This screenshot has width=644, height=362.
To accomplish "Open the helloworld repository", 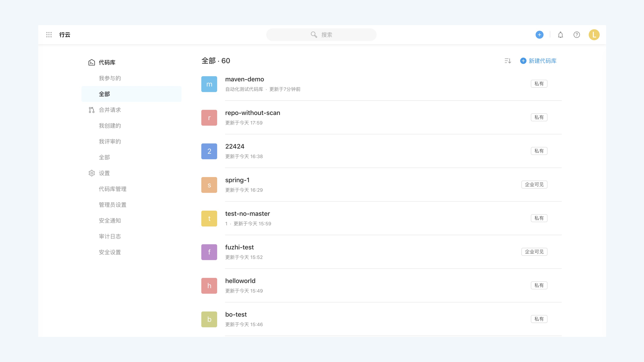I will (x=240, y=281).
